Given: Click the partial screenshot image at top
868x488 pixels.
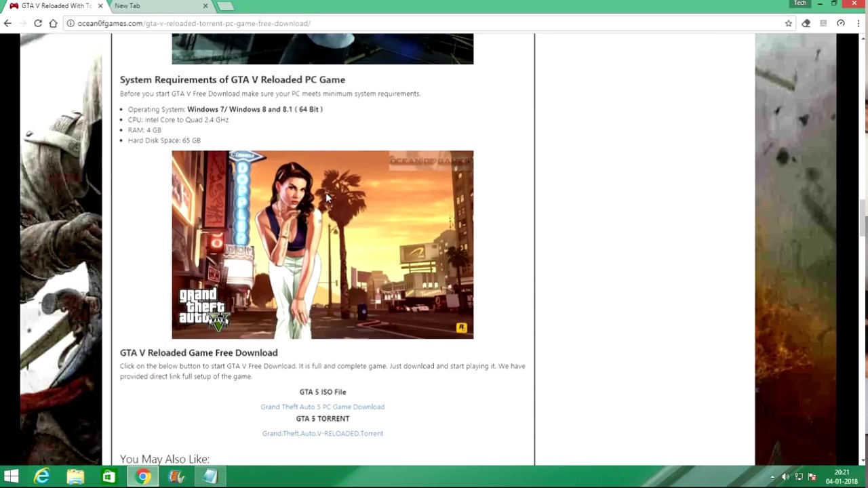Looking at the screenshot, I should click(x=323, y=49).
